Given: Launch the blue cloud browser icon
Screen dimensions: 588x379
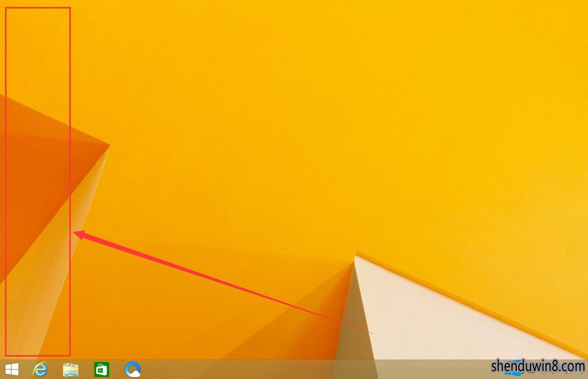Looking at the screenshot, I should click(x=133, y=370).
